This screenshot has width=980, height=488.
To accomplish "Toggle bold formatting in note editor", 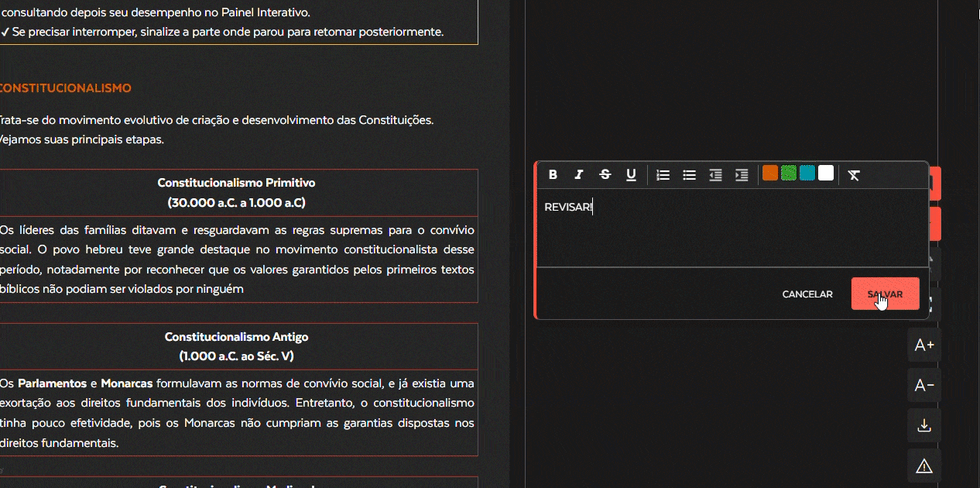I will coord(553,175).
